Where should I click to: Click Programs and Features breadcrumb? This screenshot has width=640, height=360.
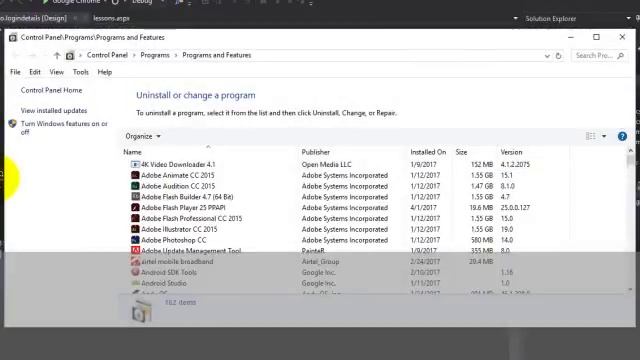(217, 55)
